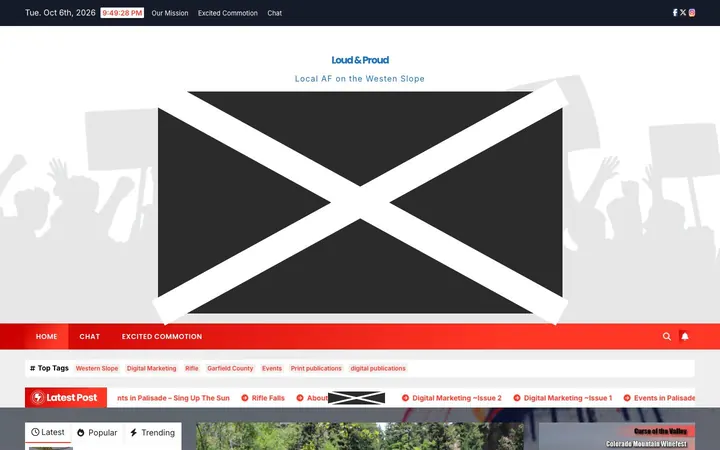Go to CHAT in red navigation bar
The width and height of the screenshot is (720, 450).
90,337
